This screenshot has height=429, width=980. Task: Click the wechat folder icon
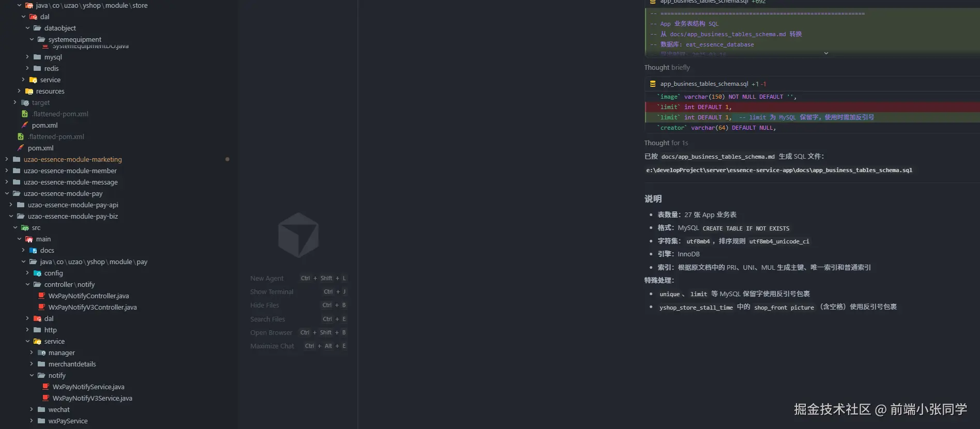[41, 409]
